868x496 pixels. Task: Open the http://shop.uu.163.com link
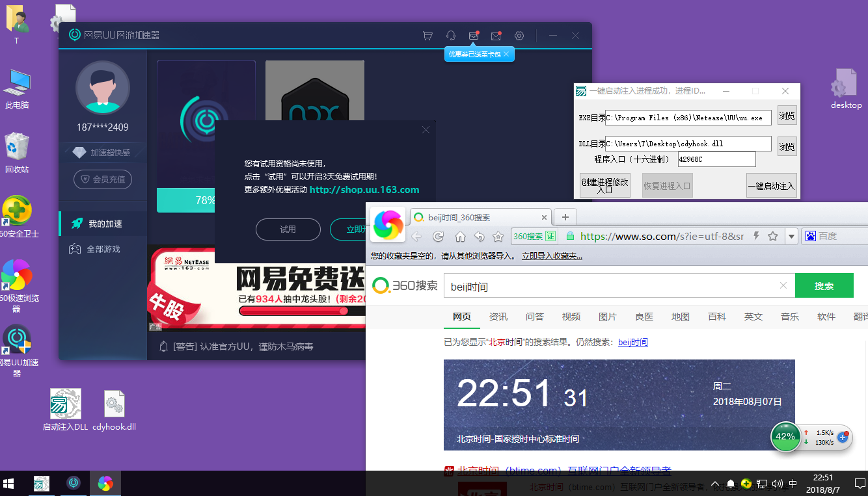point(364,190)
